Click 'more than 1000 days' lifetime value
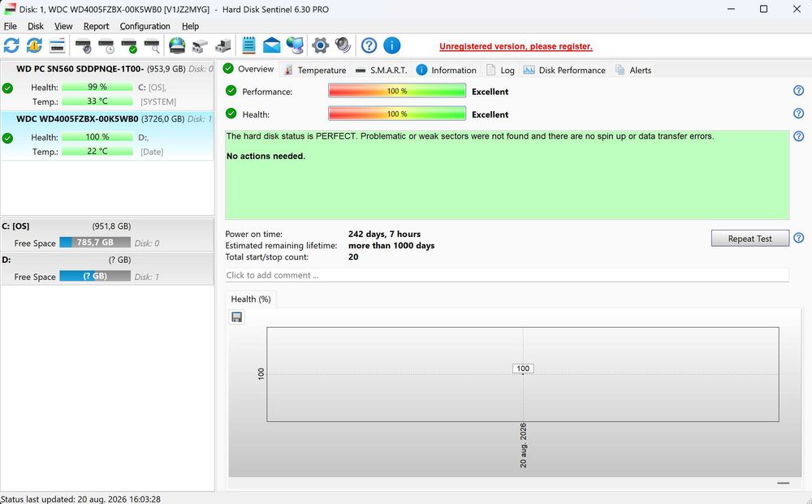 (x=391, y=245)
